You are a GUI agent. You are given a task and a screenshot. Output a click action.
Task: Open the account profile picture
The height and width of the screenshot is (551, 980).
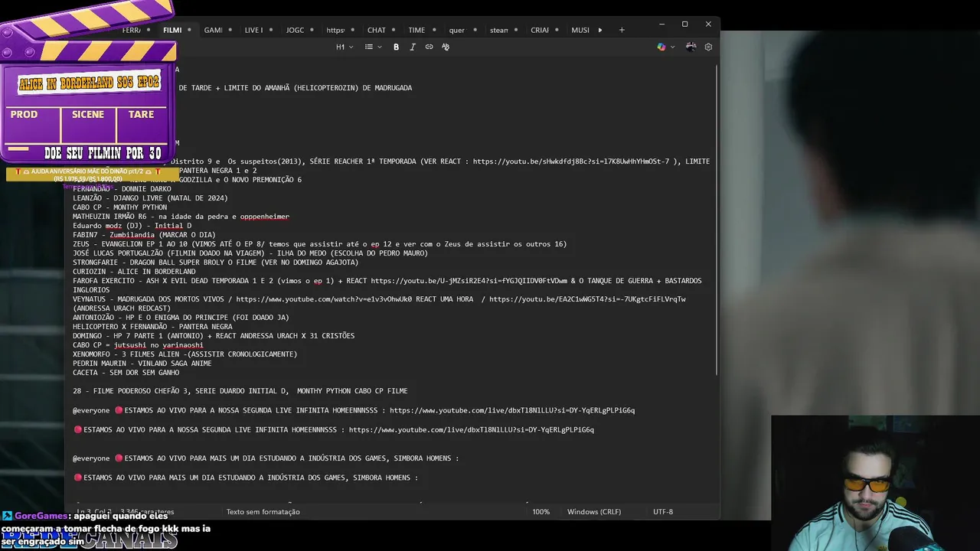point(691,47)
